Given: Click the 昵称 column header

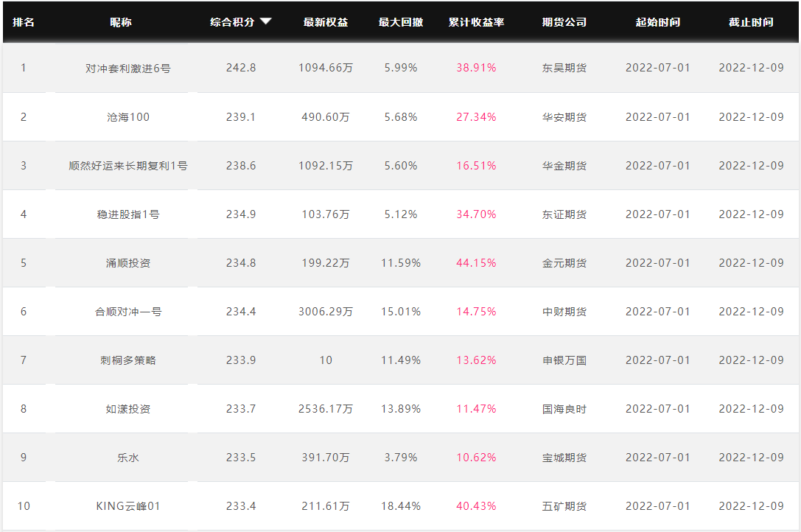Looking at the screenshot, I should [x=121, y=22].
